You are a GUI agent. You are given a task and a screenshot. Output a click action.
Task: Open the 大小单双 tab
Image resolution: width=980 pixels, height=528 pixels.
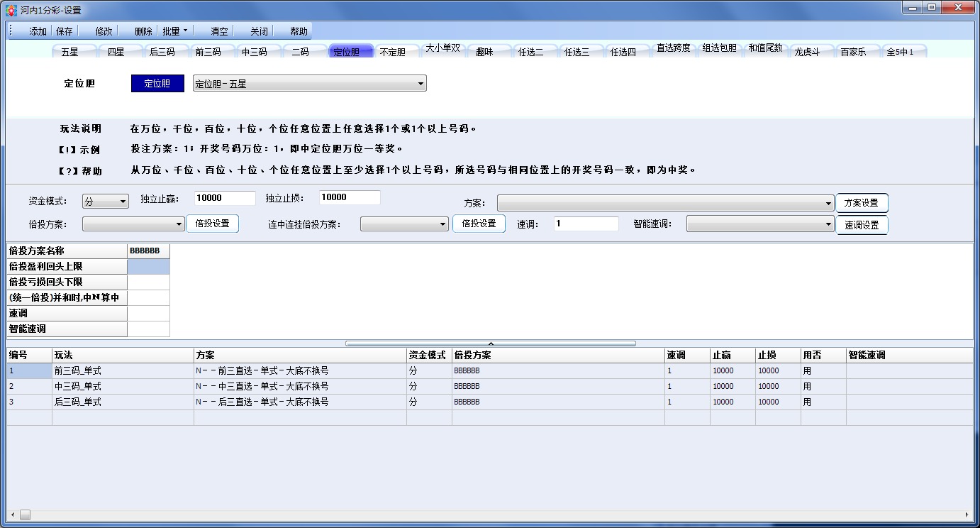pyautogui.click(x=442, y=49)
